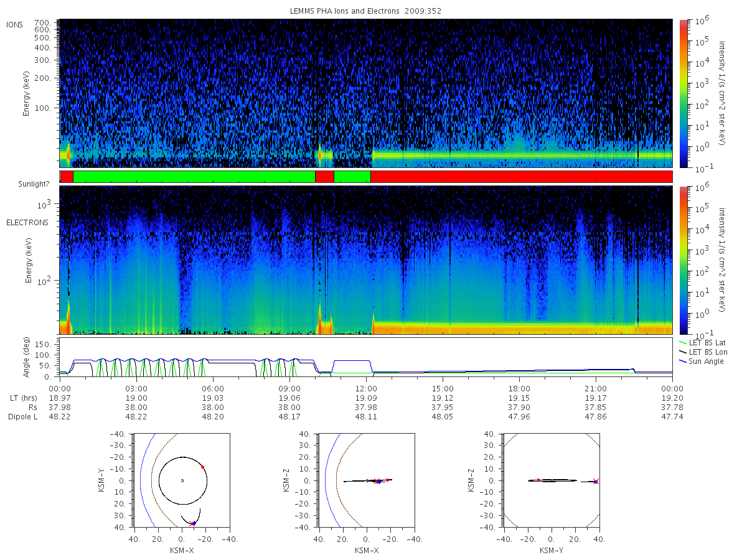Viewport: 747px width, 560px height.
Task: Click the Sunlight? label
Action: click(24, 185)
